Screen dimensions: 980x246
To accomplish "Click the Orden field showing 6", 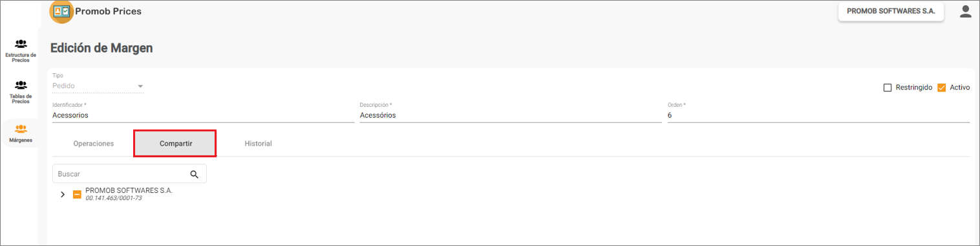I will click(x=818, y=115).
